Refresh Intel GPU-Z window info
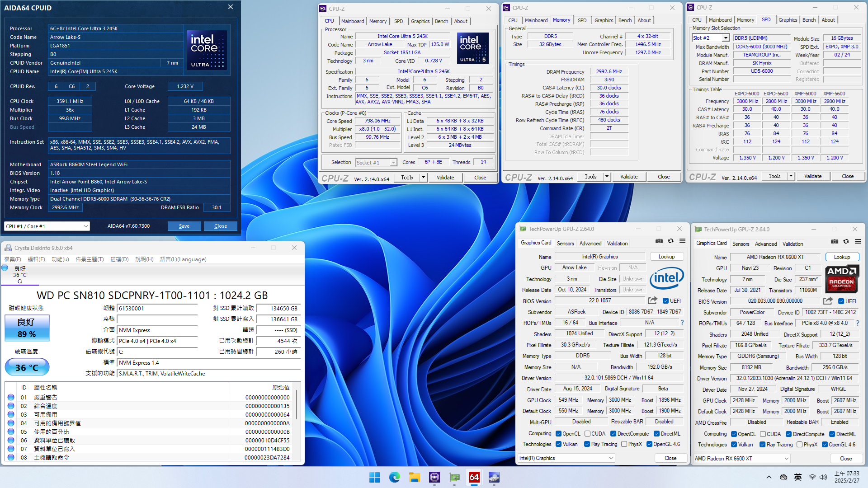Viewport: 868px width, 488px height. 671,241
